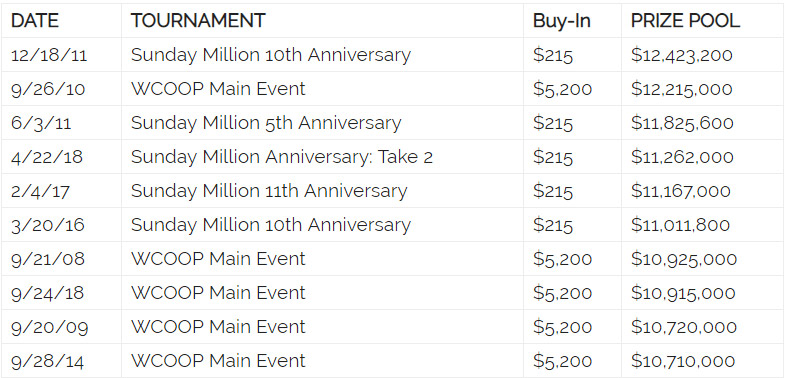The height and width of the screenshot is (378, 785).
Task: Click Sunday Million Anniversary: Take 2 entry
Action: point(282,157)
